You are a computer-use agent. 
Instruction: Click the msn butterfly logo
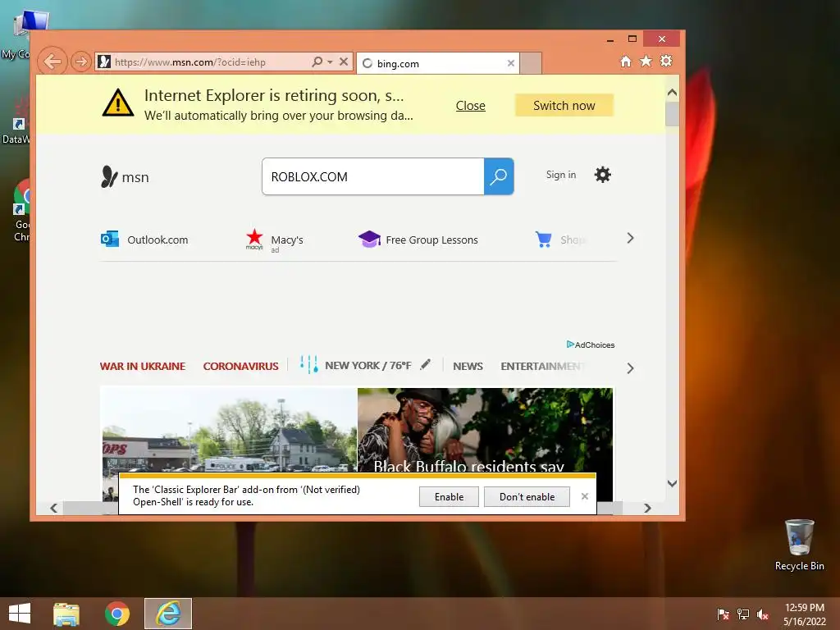pyautogui.click(x=125, y=177)
